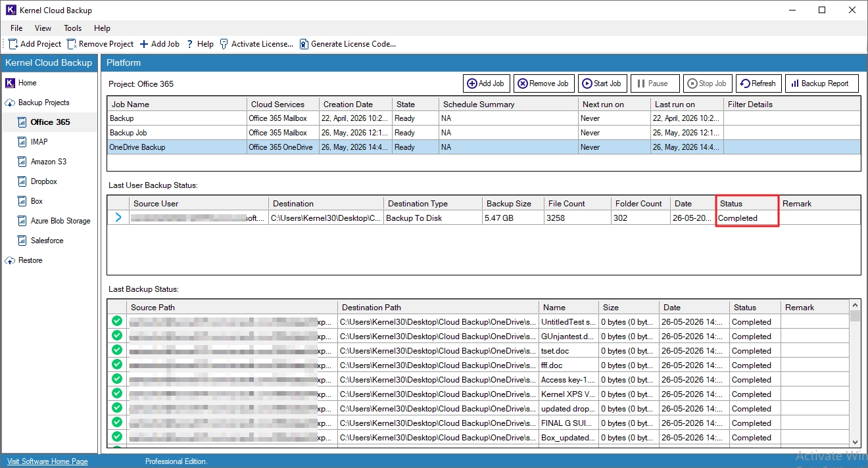Expand the source user row arrow
This screenshot has width=868, height=468.
coord(118,218)
